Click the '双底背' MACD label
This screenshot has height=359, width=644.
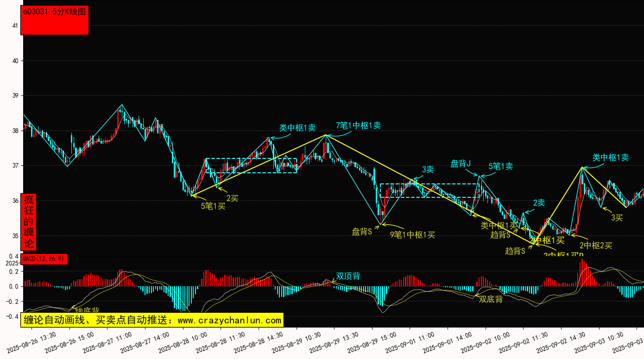[x=491, y=299]
